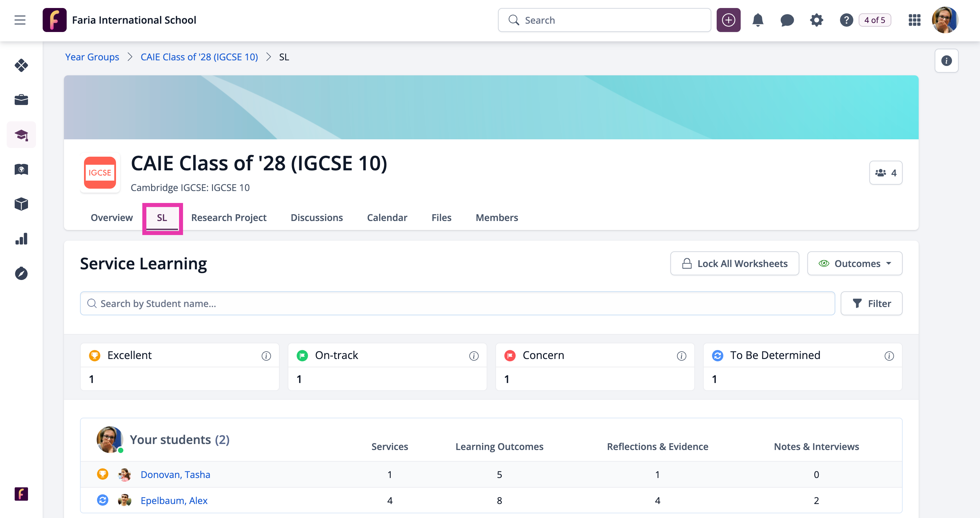Open the compass explore icon
Viewport: 980px width, 518px height.
[x=21, y=273]
